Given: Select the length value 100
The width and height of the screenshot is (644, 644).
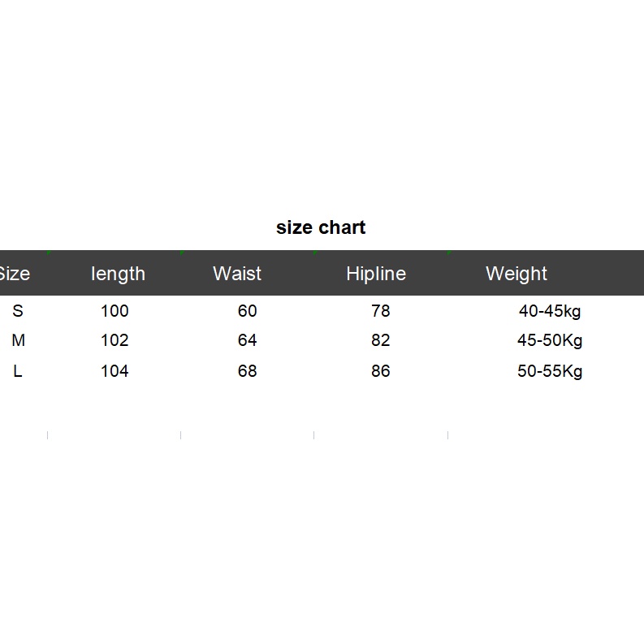Looking at the screenshot, I should (115, 311).
